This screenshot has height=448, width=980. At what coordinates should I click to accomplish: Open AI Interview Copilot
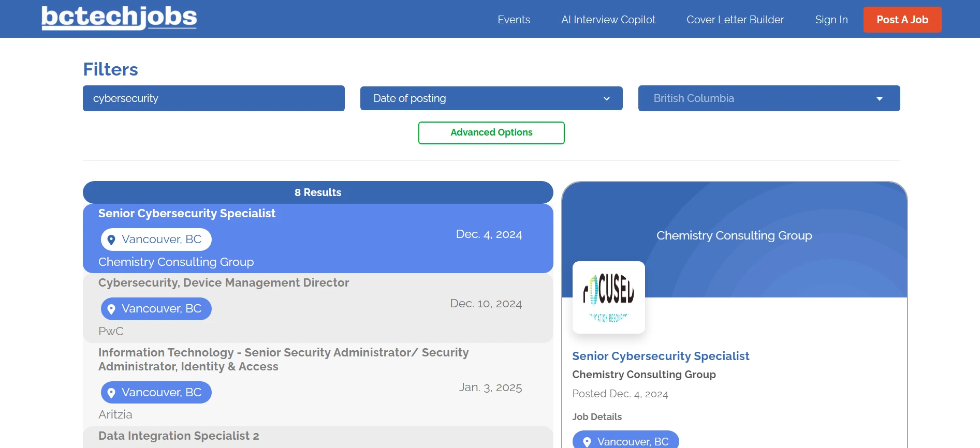(608, 20)
